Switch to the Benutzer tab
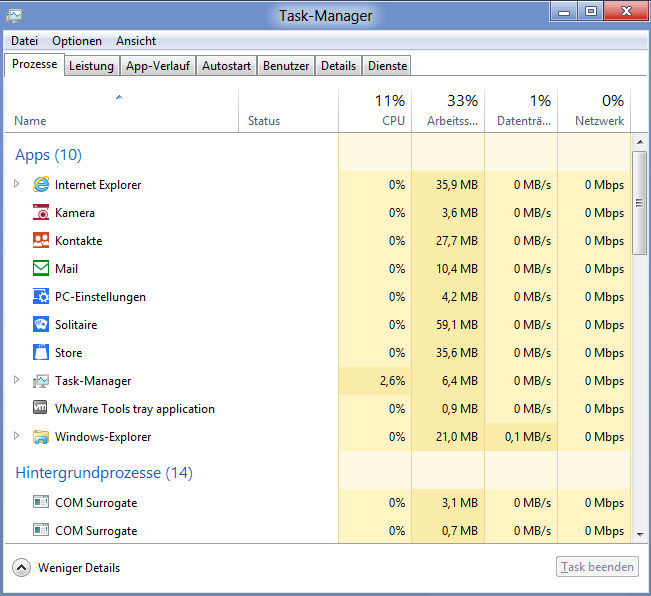 coord(286,66)
